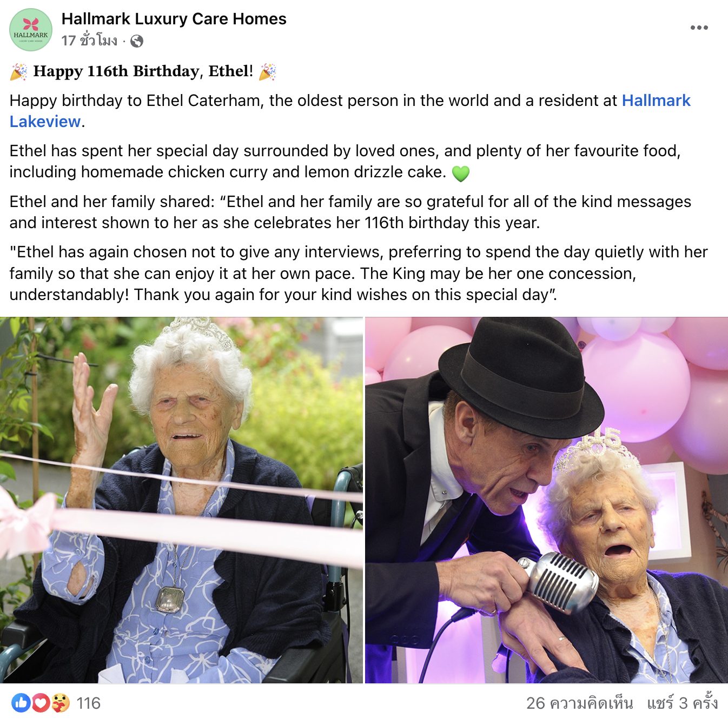Click the green heart emoji after 'drizzle cake'
Screen dimensions: 728x719
click(460, 173)
